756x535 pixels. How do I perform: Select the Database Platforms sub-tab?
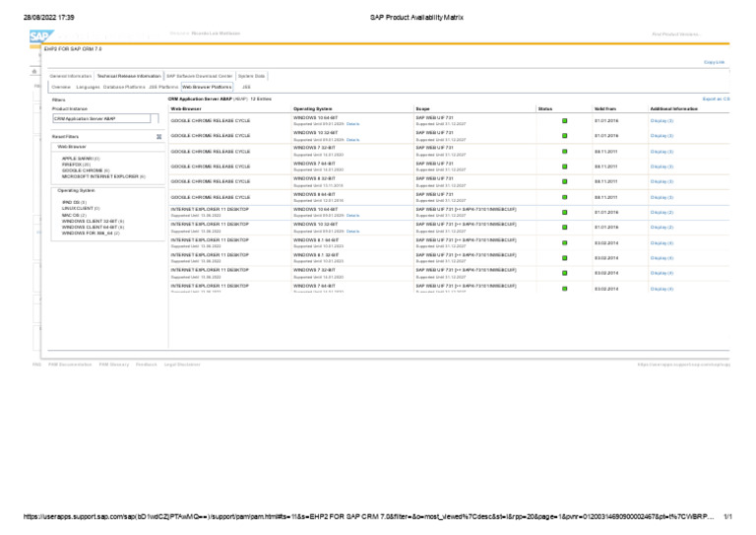(x=124, y=87)
